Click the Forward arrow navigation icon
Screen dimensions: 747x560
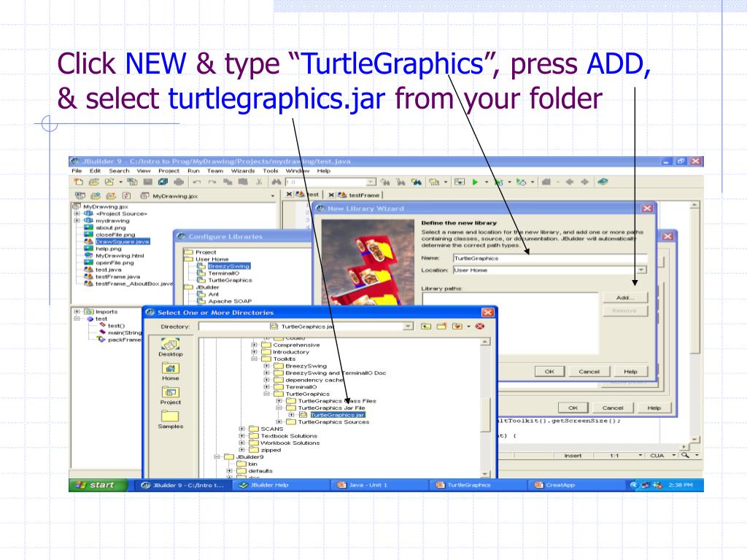[x=584, y=182]
